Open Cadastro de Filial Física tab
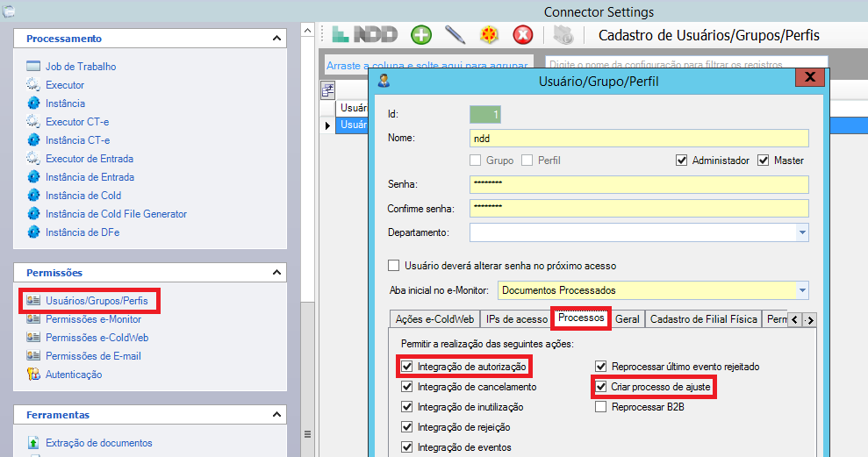 pyautogui.click(x=704, y=319)
